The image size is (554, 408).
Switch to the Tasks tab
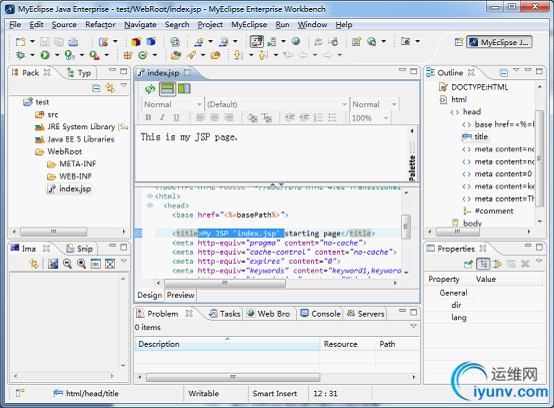[225, 314]
